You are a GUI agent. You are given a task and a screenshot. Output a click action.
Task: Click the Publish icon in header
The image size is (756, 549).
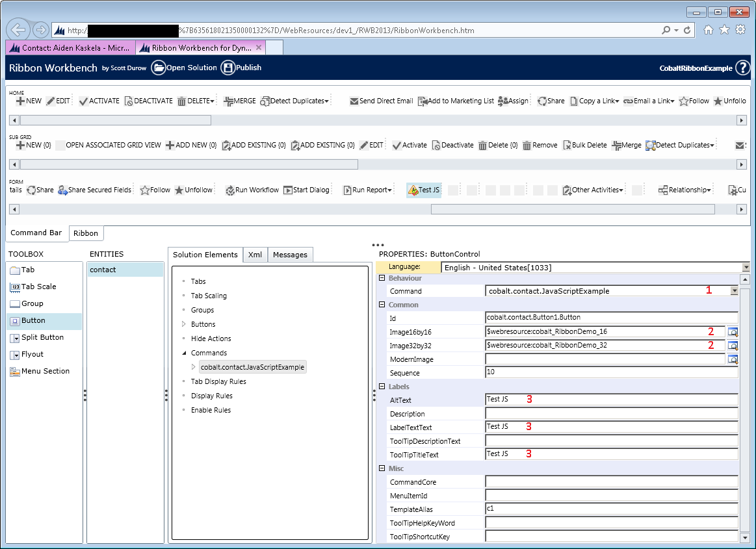228,68
